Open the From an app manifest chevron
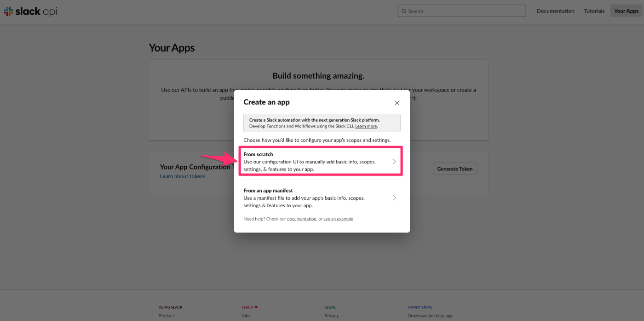Image resolution: width=644 pixels, height=321 pixels. [x=394, y=198]
